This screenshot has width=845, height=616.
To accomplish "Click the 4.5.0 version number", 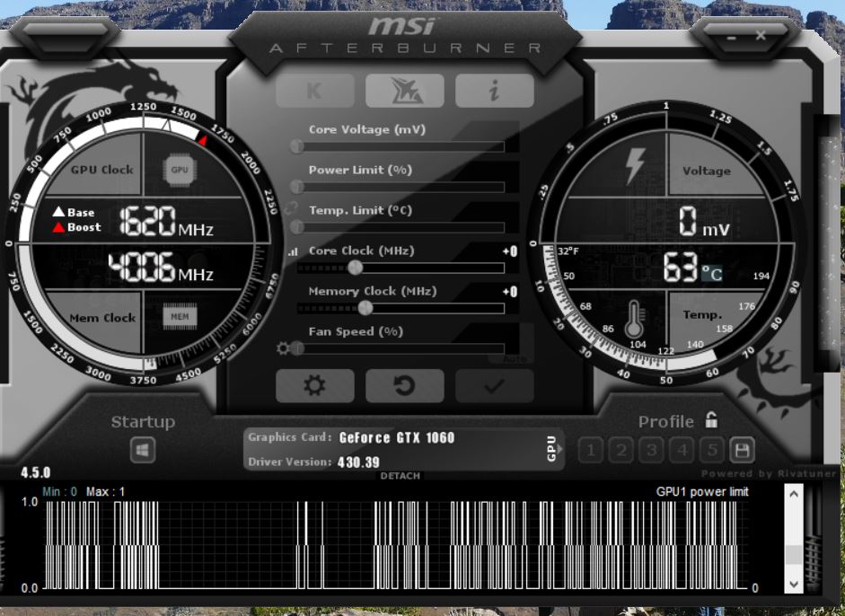I will (36, 472).
